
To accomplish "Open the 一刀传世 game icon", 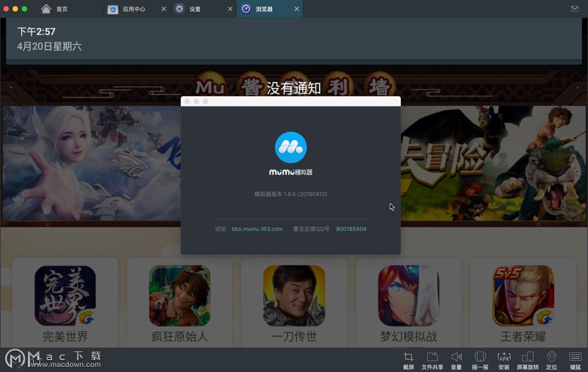I will tap(294, 295).
